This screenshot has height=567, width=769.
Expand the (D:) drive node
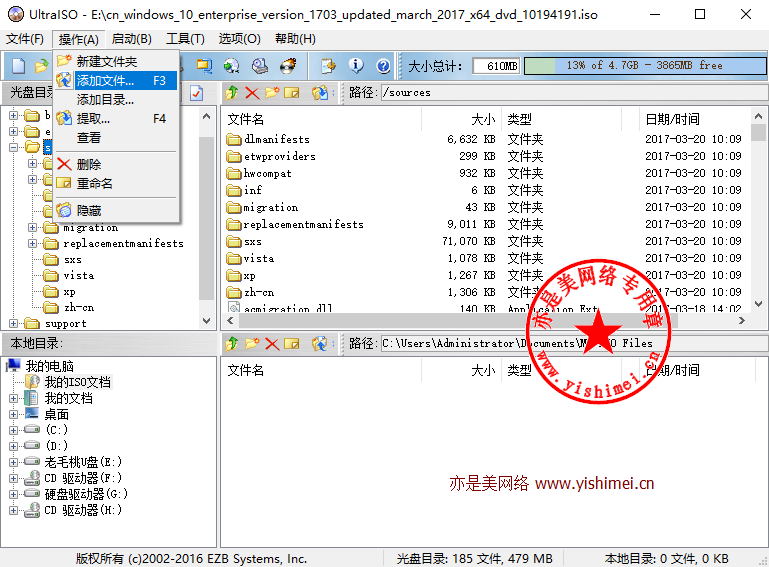tap(13, 446)
